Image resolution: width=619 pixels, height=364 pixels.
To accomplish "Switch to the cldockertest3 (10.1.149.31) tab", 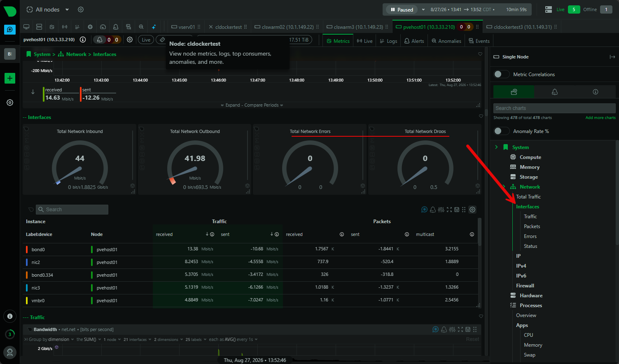I will (x=521, y=27).
